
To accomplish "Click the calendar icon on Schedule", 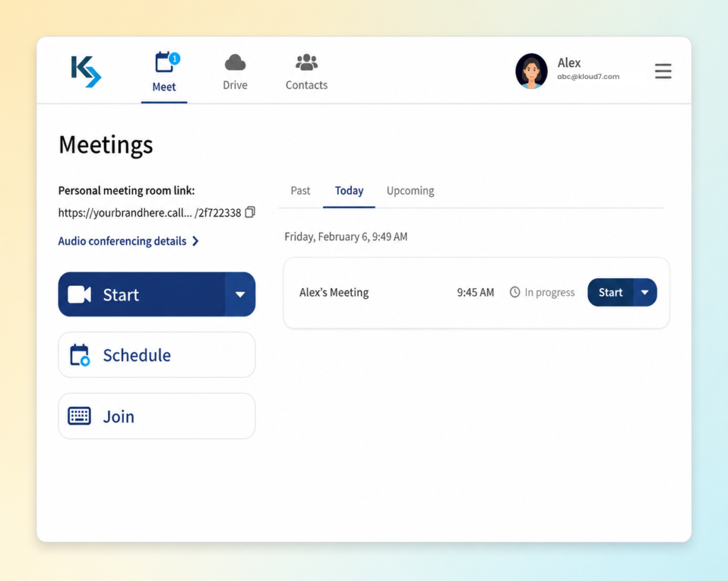I will pyautogui.click(x=80, y=356).
